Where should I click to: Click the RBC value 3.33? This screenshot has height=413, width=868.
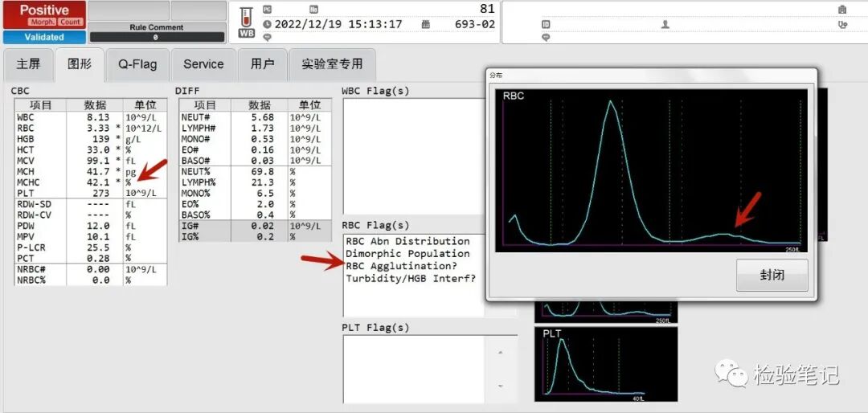click(98, 129)
